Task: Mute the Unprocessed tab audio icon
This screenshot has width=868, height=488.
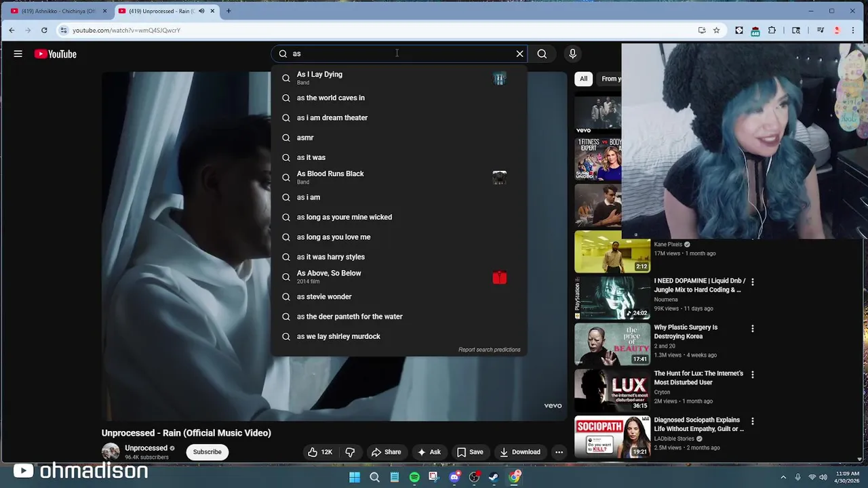Action: (x=201, y=11)
